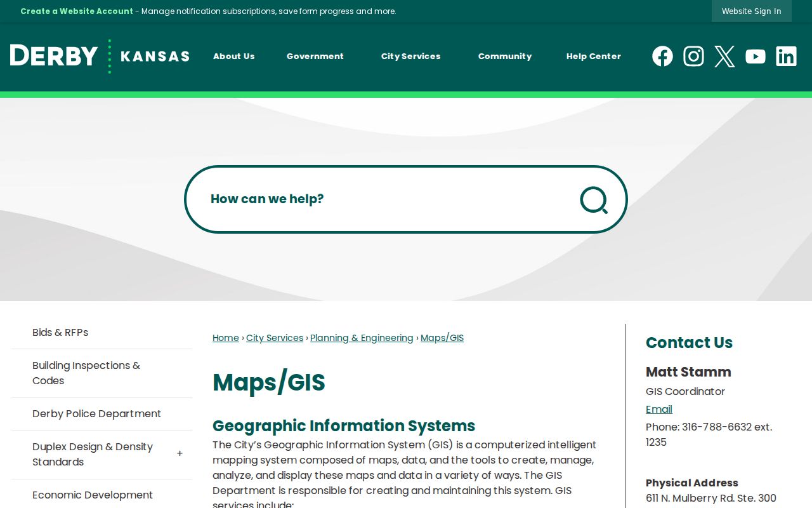Click Create a Website Account link
812x508 pixels.
click(77, 11)
